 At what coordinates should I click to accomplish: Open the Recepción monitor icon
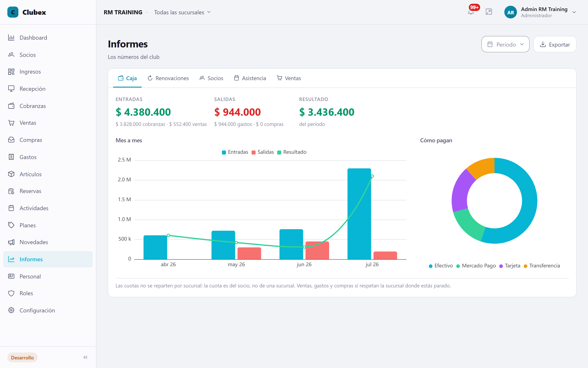click(x=11, y=89)
